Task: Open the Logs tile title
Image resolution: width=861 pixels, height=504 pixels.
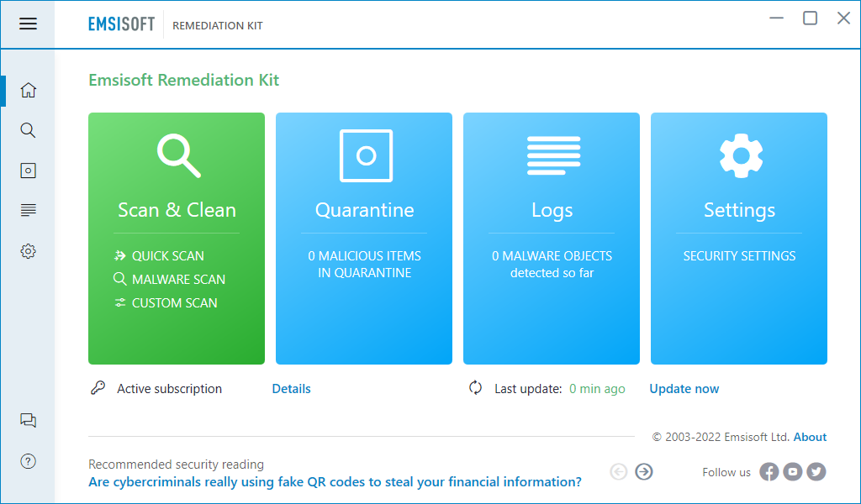Action: coord(552,211)
